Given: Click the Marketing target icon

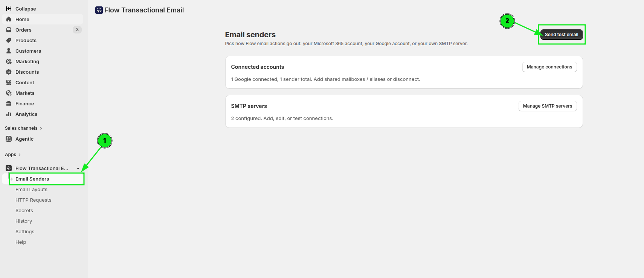Looking at the screenshot, I should tap(9, 61).
